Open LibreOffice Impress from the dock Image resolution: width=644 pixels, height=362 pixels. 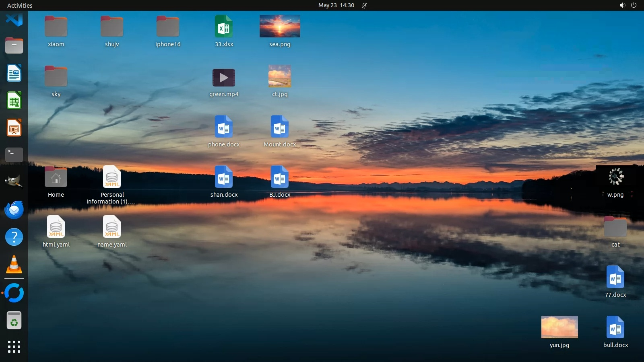pos(14,128)
